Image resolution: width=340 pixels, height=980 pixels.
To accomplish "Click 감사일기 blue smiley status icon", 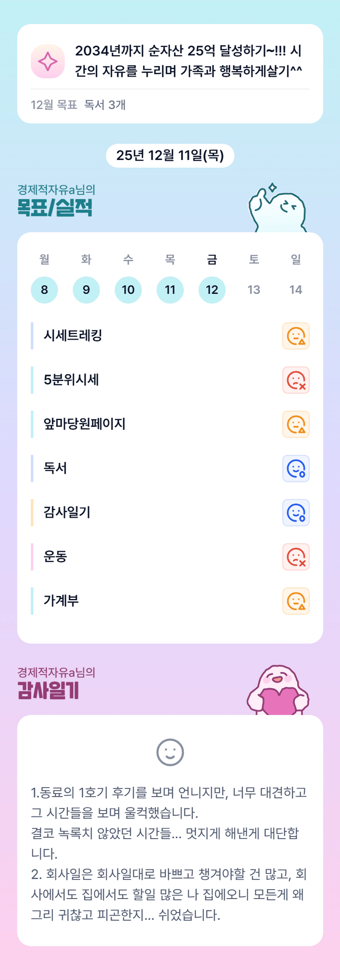I will click(x=296, y=513).
